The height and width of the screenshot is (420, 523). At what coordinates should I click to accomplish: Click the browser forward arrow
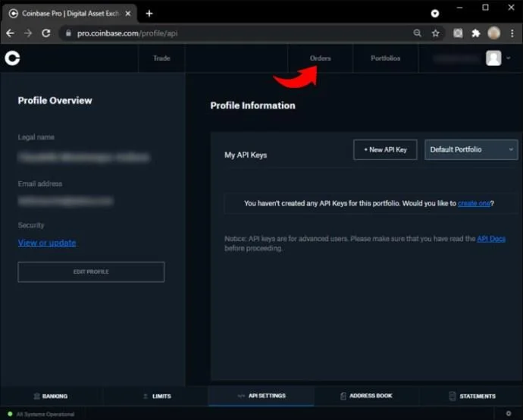point(28,33)
